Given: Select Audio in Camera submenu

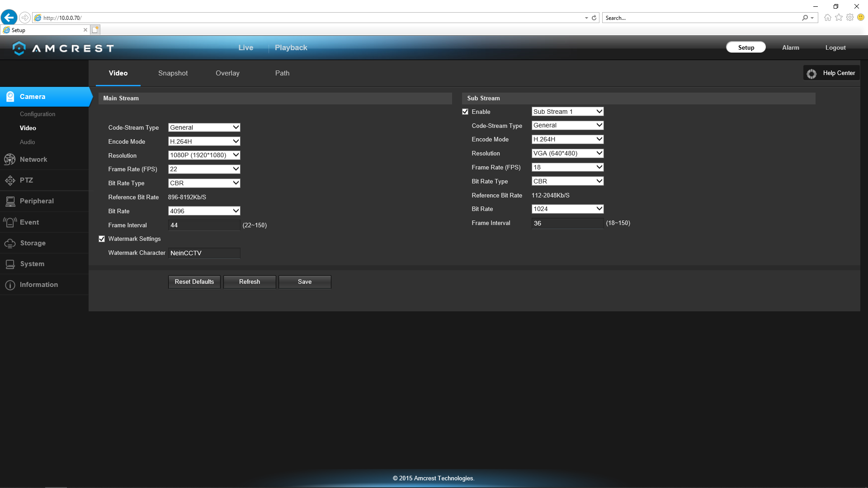Looking at the screenshot, I should (27, 142).
